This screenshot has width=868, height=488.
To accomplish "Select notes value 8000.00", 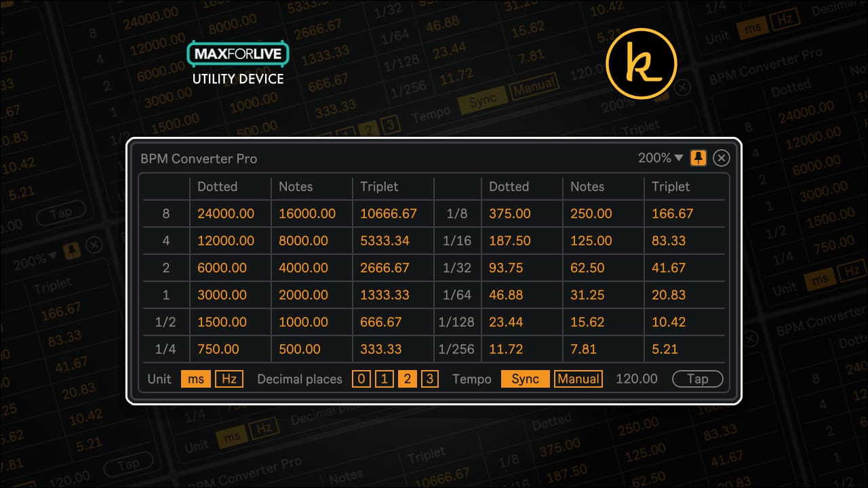I will coord(303,241).
